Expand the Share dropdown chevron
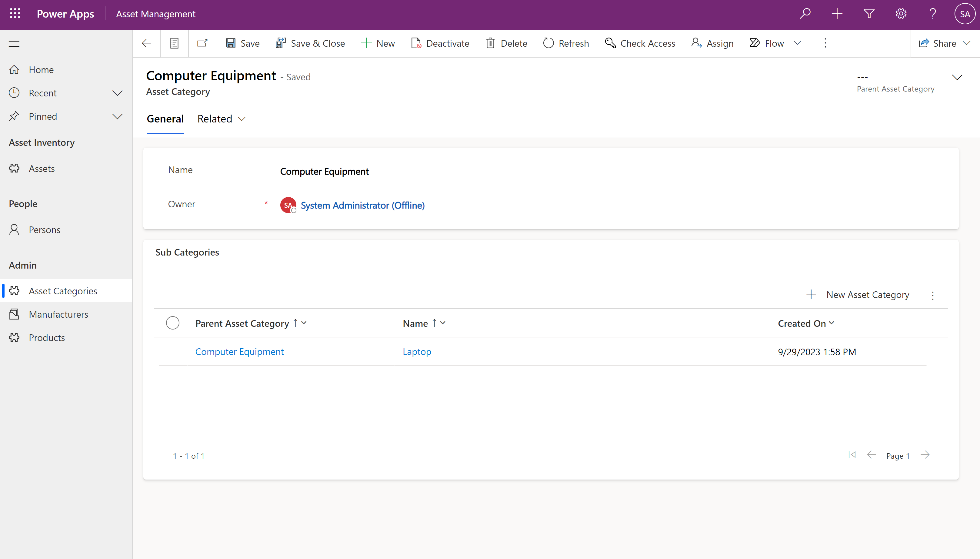Viewport: 980px width, 559px height. point(967,43)
